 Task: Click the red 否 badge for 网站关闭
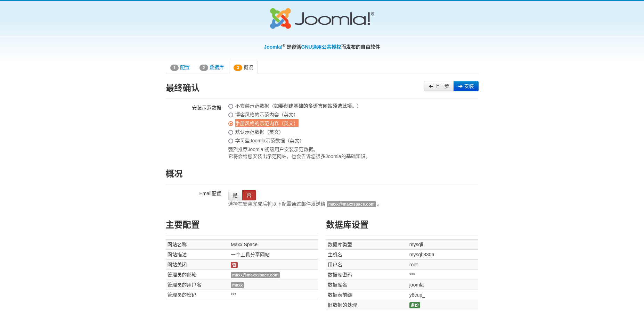tap(234, 265)
